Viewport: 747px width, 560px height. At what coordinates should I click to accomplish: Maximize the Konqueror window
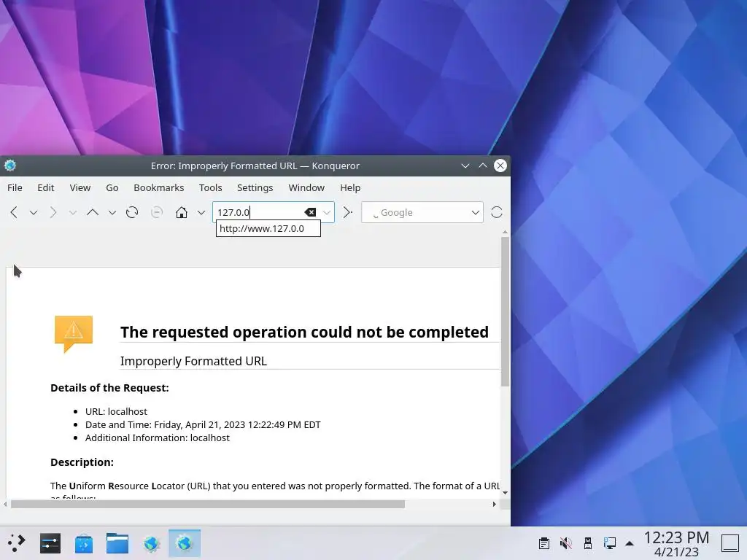point(483,166)
